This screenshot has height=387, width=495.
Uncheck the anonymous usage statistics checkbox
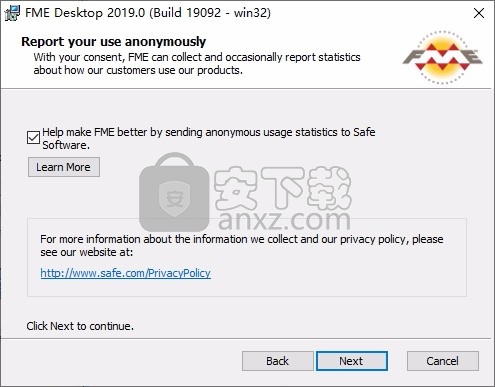(33, 137)
